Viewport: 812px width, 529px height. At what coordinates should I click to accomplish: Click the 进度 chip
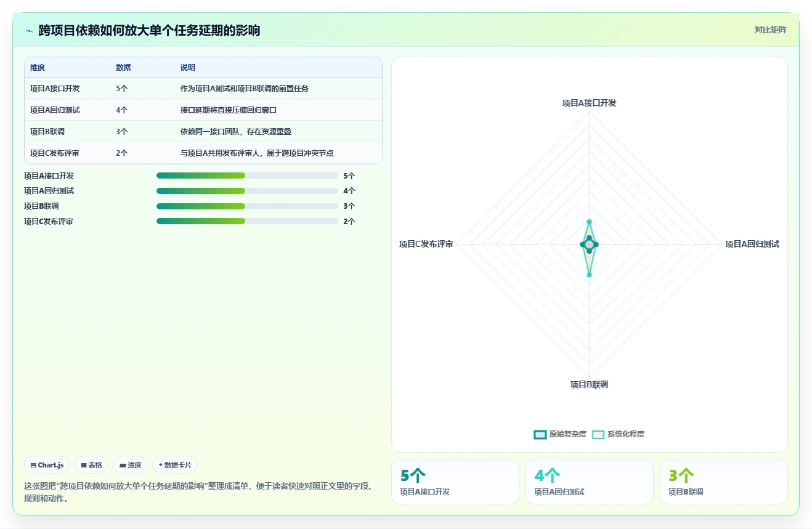[131, 465]
